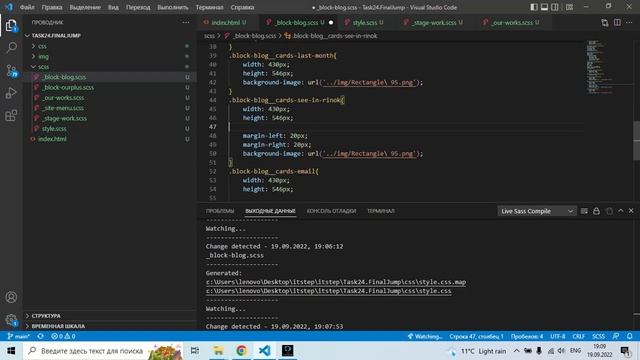The width and height of the screenshot is (640, 360).
Task: Close the bottom panel
Action: (x=631, y=211)
